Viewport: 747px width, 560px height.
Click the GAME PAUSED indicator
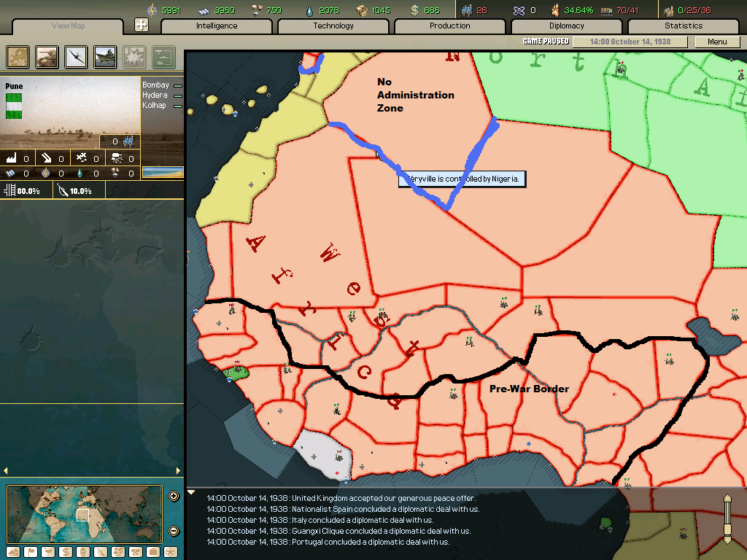pos(546,42)
